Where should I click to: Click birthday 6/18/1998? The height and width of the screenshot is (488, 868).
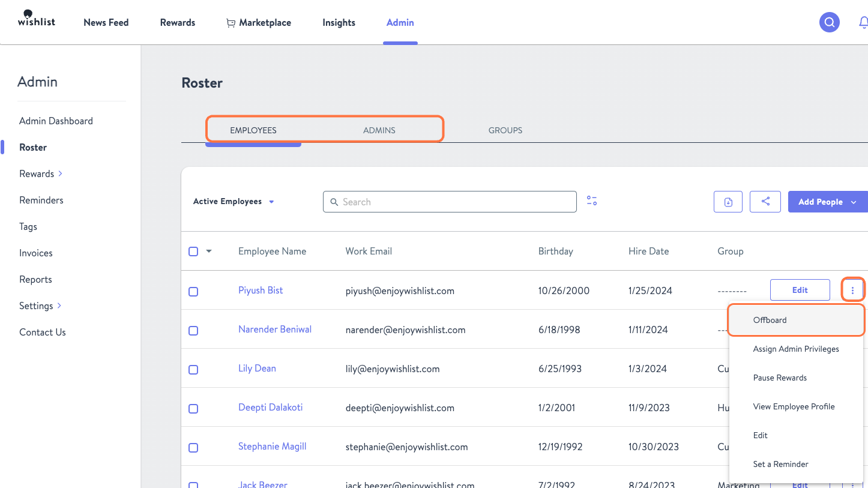click(559, 330)
